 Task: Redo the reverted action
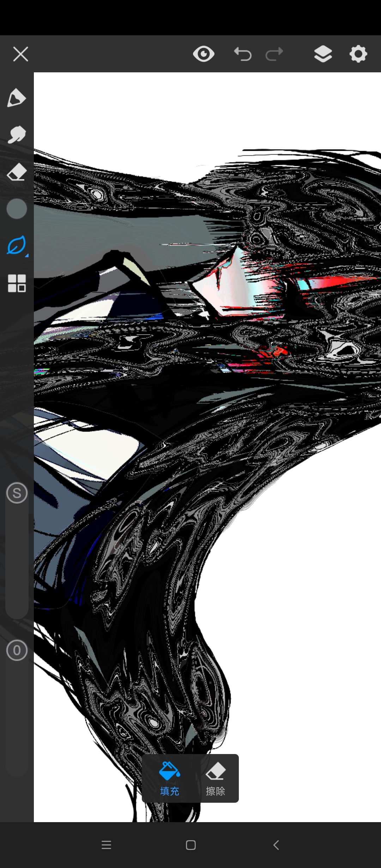pos(274,54)
